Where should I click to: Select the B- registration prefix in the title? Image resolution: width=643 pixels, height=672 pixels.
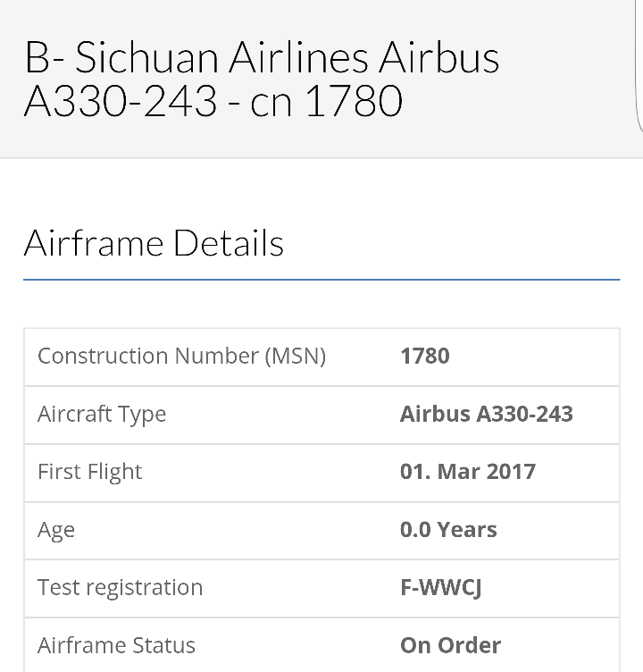(x=45, y=57)
